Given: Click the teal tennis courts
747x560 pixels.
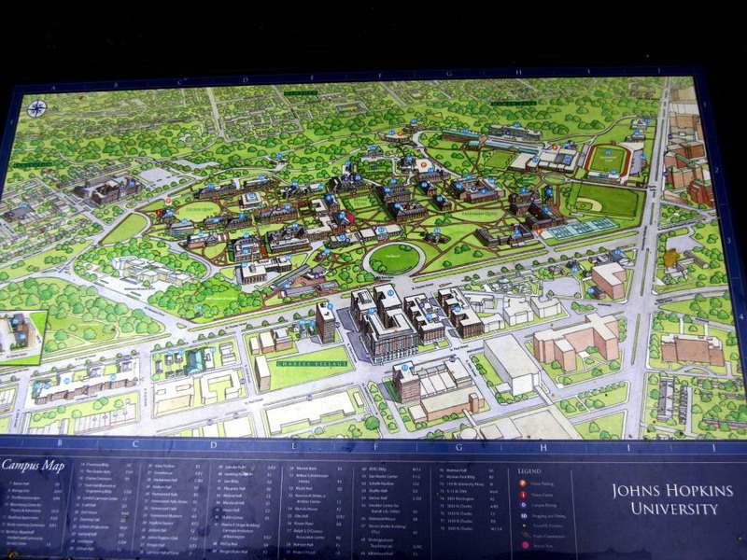Looking at the screenshot, I should 582,228.
